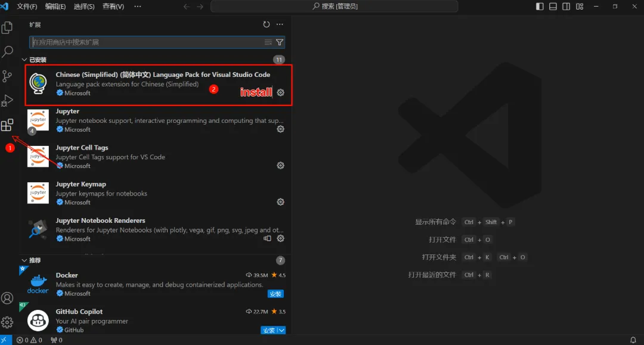This screenshot has height=345, width=644.
Task: Open the 编辑(E) menu
Action: [55, 7]
